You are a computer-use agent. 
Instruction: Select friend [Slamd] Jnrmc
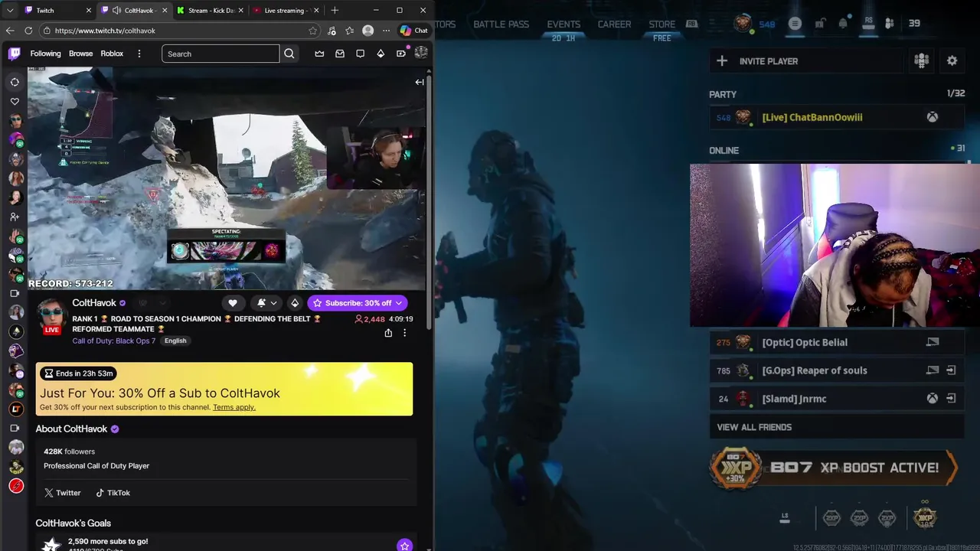click(836, 399)
